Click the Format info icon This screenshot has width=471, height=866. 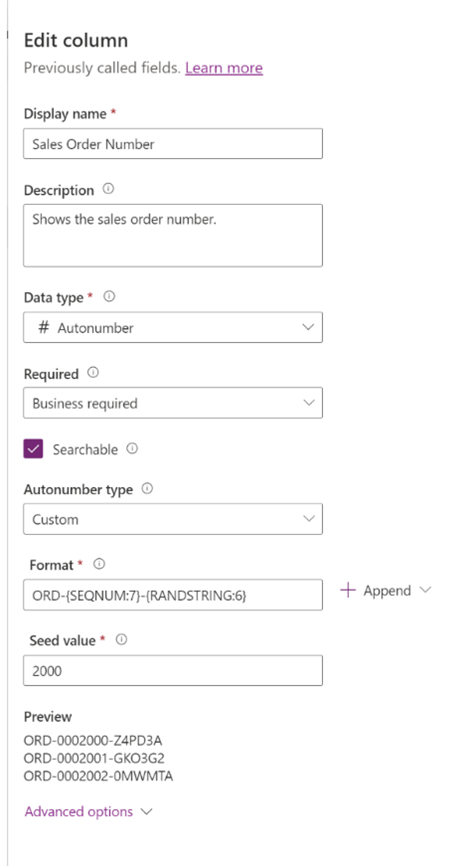click(99, 564)
